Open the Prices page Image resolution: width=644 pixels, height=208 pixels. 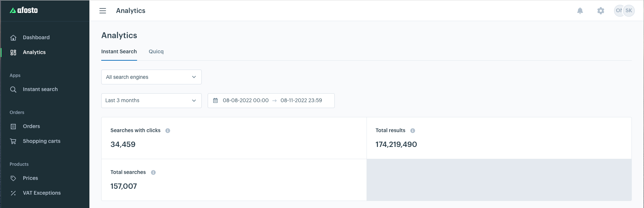coord(30,178)
